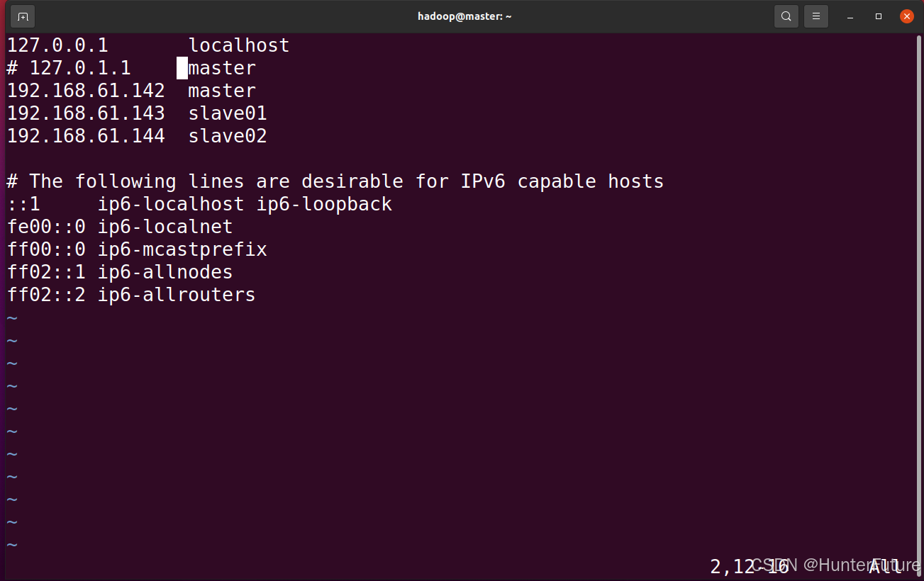Maximize the terminal window
924x581 pixels.
coord(879,16)
